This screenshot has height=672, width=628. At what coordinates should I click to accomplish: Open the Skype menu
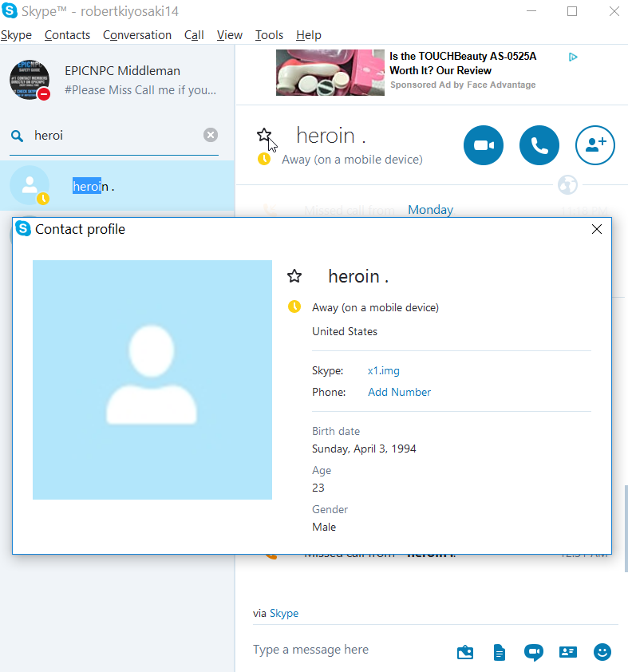point(16,34)
